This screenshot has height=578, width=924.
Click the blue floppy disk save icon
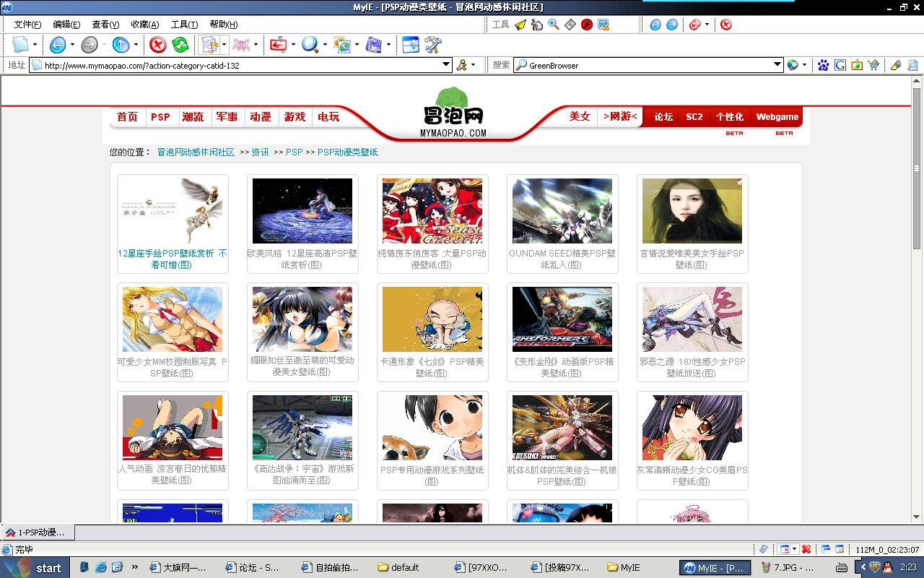point(374,45)
